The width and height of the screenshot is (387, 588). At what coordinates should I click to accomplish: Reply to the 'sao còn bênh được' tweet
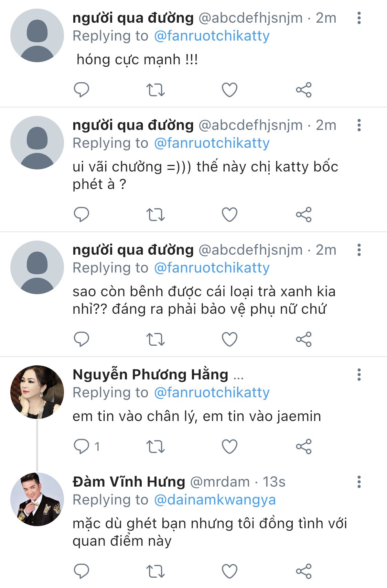[82, 339]
